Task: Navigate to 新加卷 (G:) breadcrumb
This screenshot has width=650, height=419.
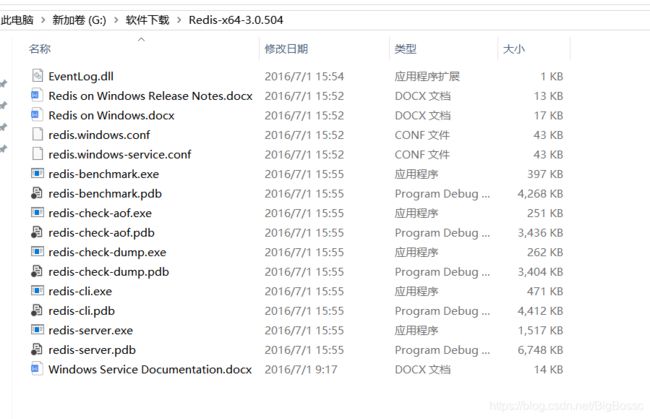Action: [79, 20]
